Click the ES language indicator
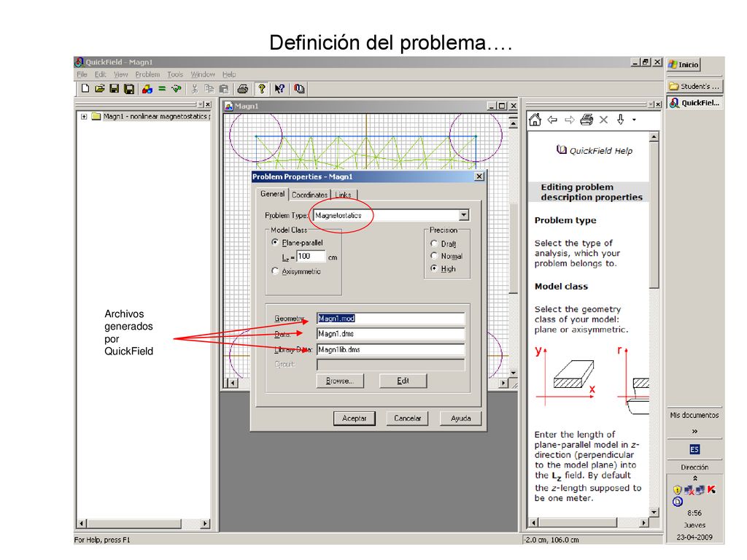747x560 pixels. pos(694,449)
